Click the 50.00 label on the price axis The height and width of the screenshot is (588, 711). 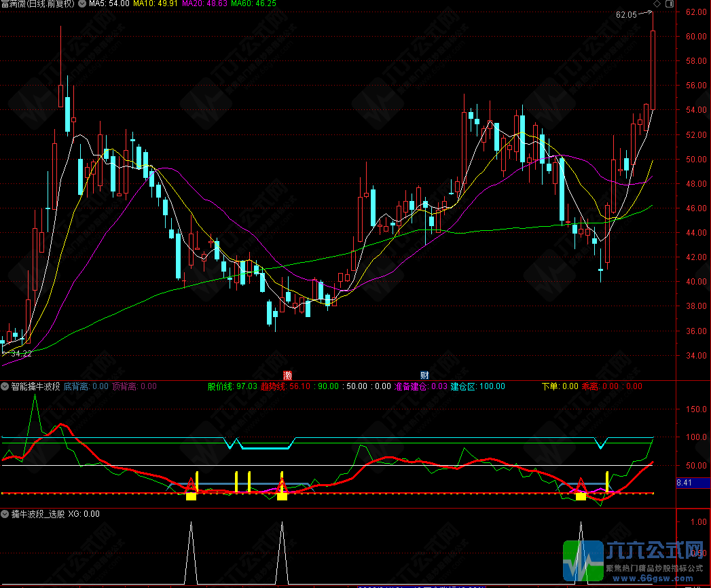coord(696,160)
